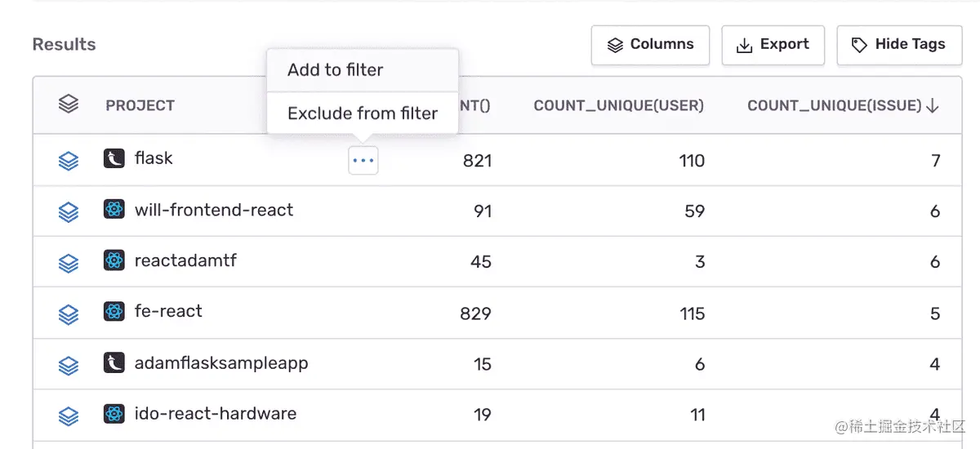The width and height of the screenshot is (980, 449).
Task: Click the stack icon in the fe-react row
Action: [69, 313]
